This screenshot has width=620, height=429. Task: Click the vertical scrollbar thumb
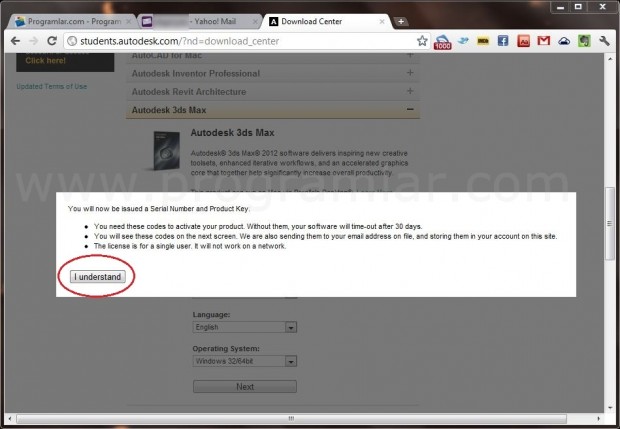tap(609, 223)
